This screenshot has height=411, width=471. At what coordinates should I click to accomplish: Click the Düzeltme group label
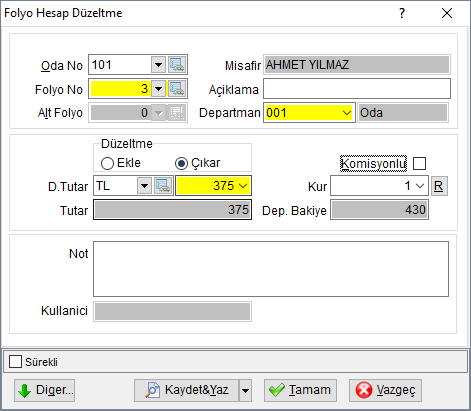coord(127,144)
